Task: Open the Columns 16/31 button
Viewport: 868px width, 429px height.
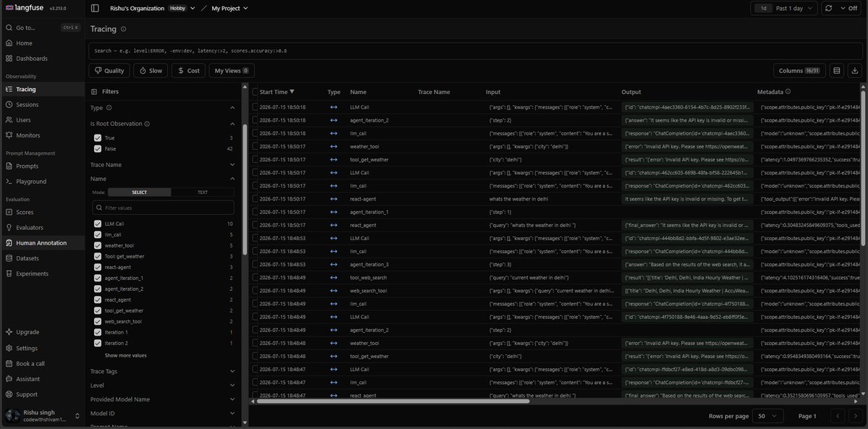Action: pyautogui.click(x=799, y=71)
